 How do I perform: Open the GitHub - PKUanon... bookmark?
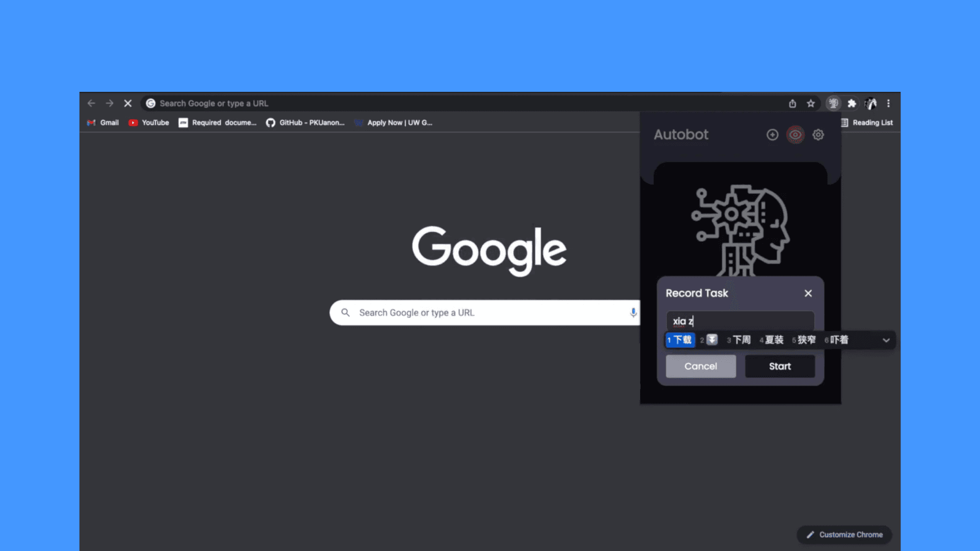point(305,122)
